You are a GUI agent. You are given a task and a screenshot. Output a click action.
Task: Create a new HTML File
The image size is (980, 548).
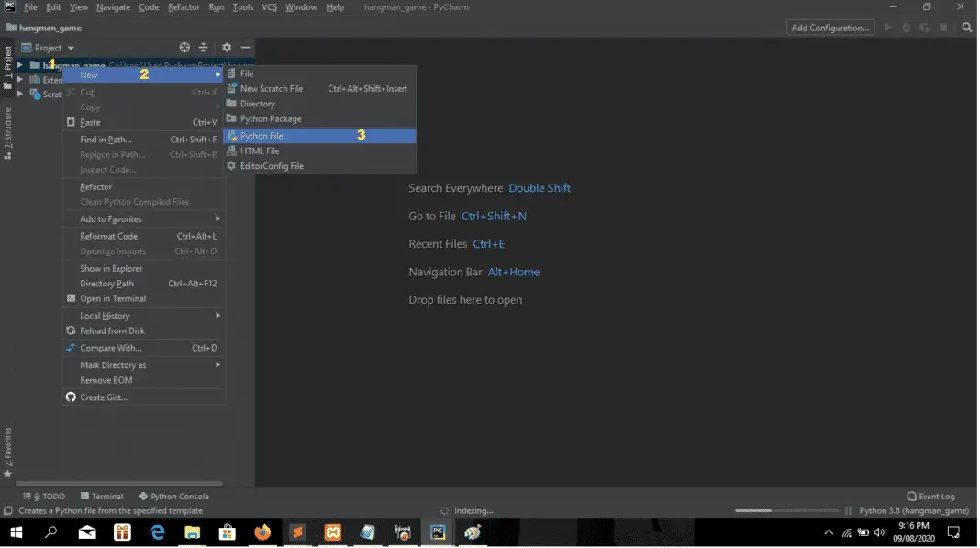262,151
